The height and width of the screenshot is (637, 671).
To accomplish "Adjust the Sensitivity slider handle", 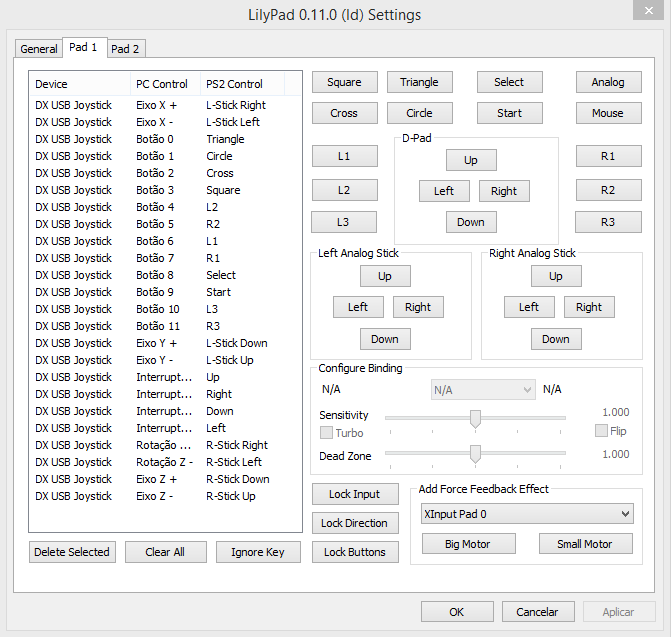I will click(x=475, y=419).
